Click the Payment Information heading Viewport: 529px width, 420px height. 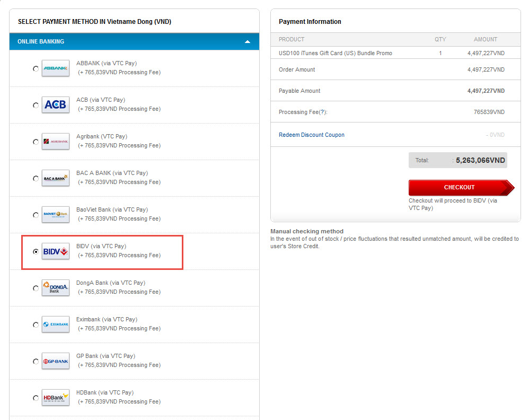pos(310,22)
